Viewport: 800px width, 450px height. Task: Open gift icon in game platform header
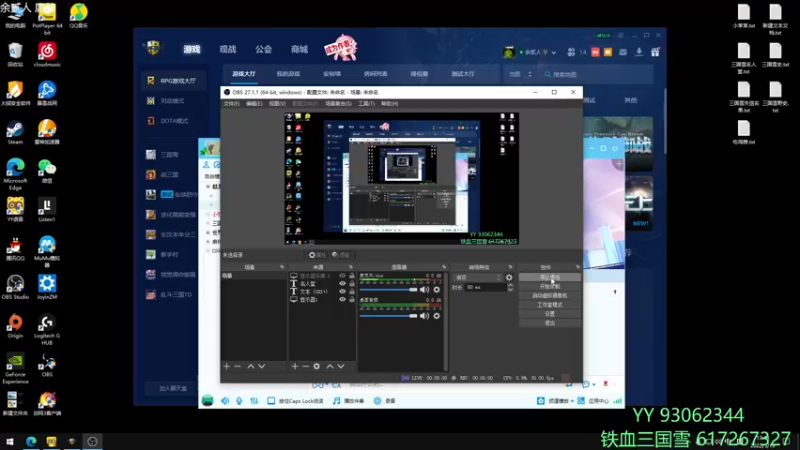click(655, 52)
